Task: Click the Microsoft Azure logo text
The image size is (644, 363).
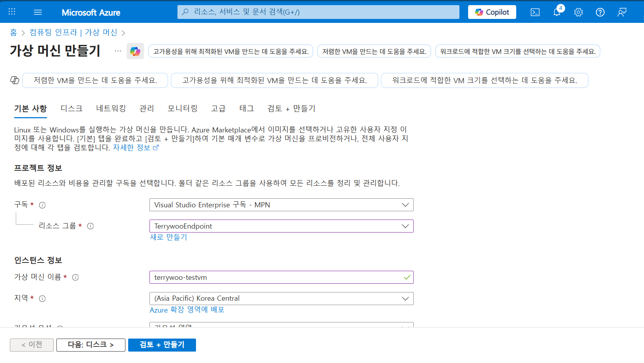Action: [x=91, y=12]
